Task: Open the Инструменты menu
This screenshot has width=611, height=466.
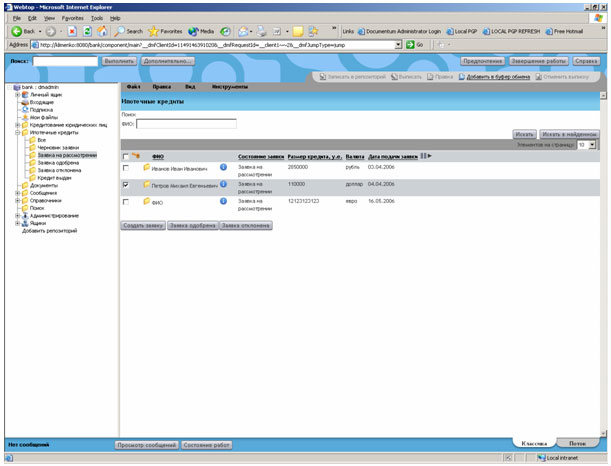Action: (x=231, y=88)
